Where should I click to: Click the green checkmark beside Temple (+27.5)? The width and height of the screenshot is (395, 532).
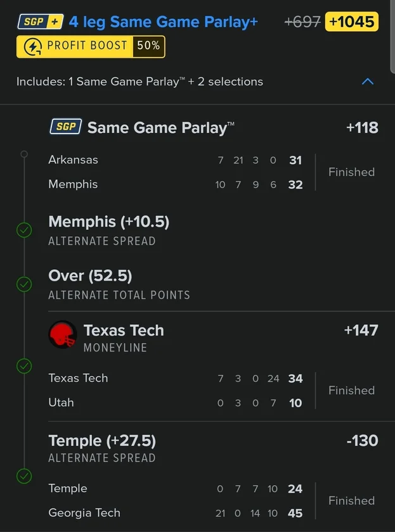tap(24, 476)
